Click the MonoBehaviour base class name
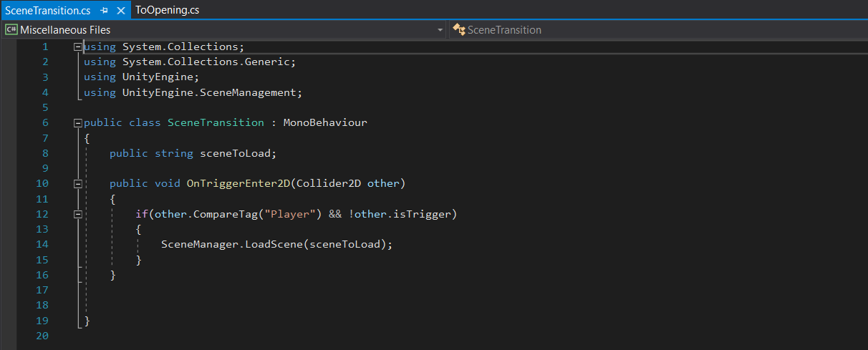868x350 pixels. [325, 123]
